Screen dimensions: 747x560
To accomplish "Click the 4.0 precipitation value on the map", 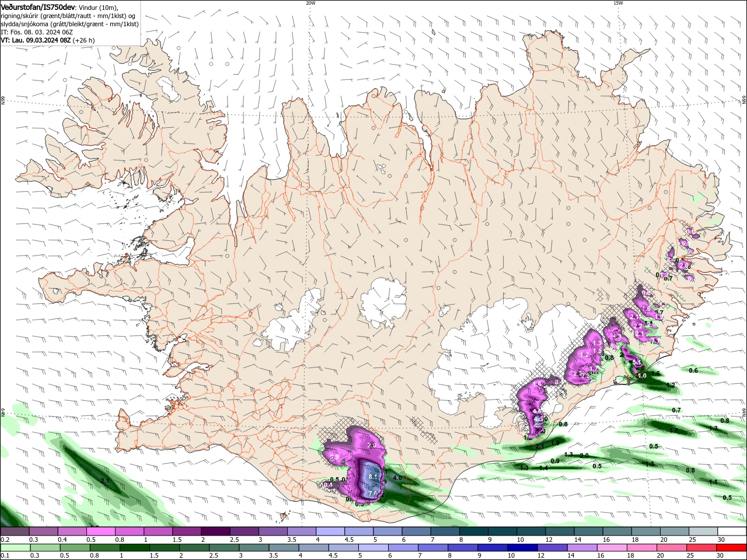I will [x=397, y=478].
